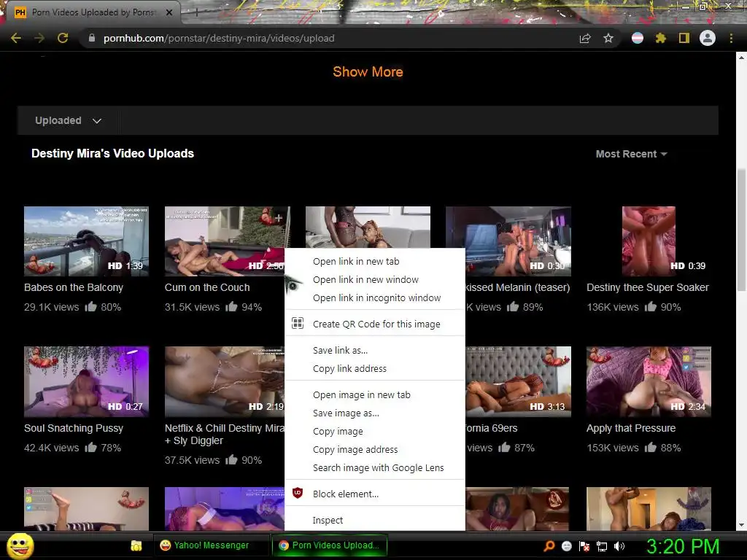Bookmark this page with the star icon
Viewport: 747px width, 560px height.
[x=608, y=38]
